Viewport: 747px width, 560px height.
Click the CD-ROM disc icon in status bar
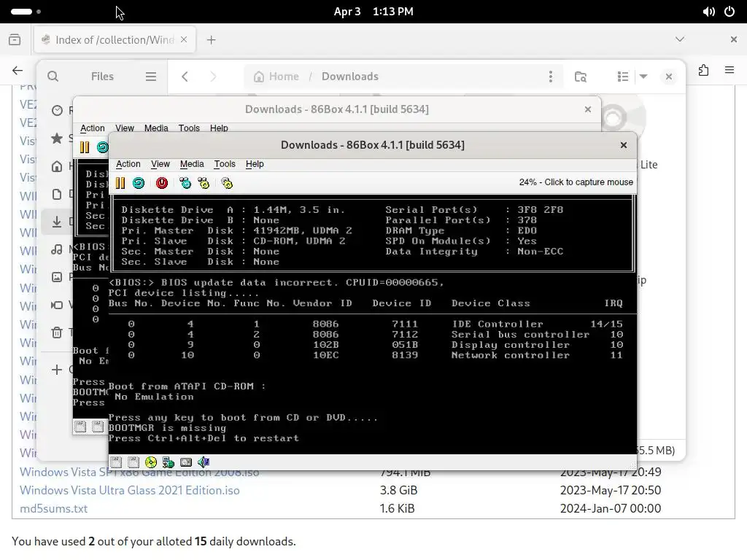click(151, 462)
